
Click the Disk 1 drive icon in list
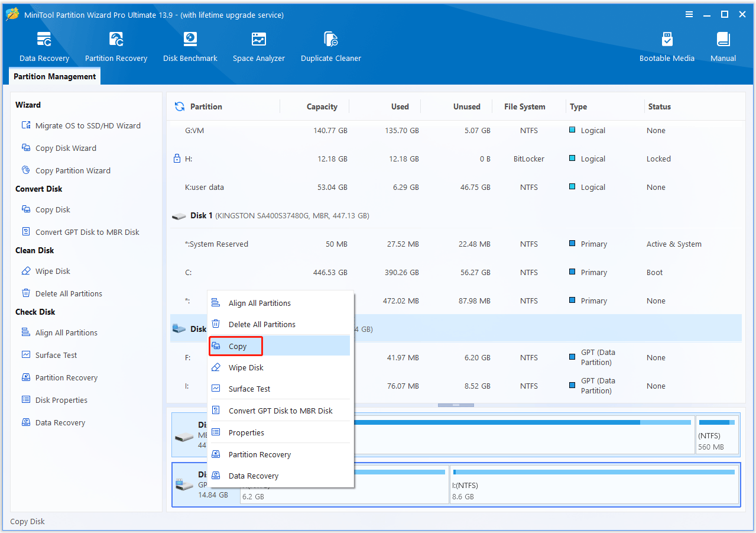[179, 216]
